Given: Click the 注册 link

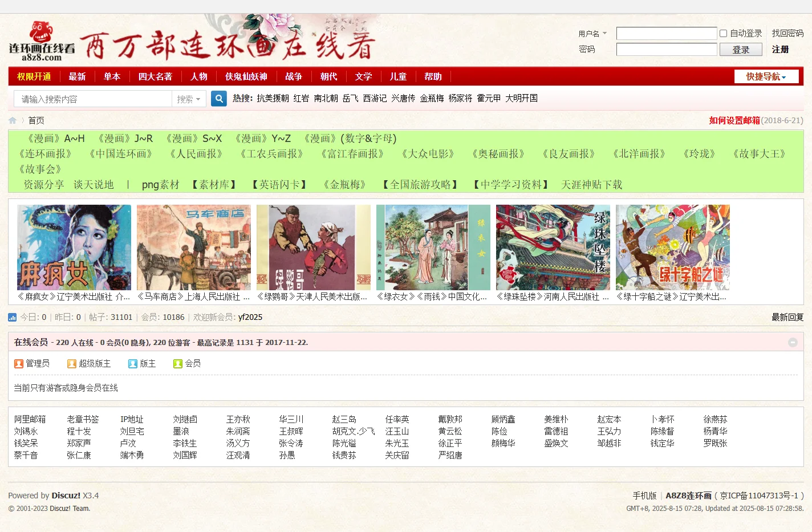Looking at the screenshot, I should click(780, 50).
